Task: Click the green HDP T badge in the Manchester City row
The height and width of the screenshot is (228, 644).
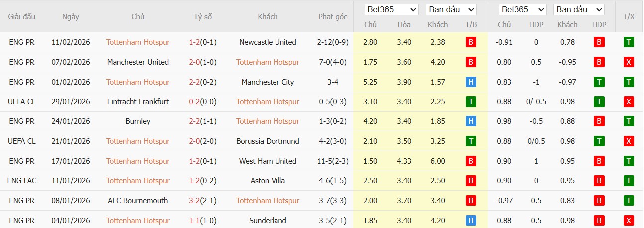Action: click(599, 82)
